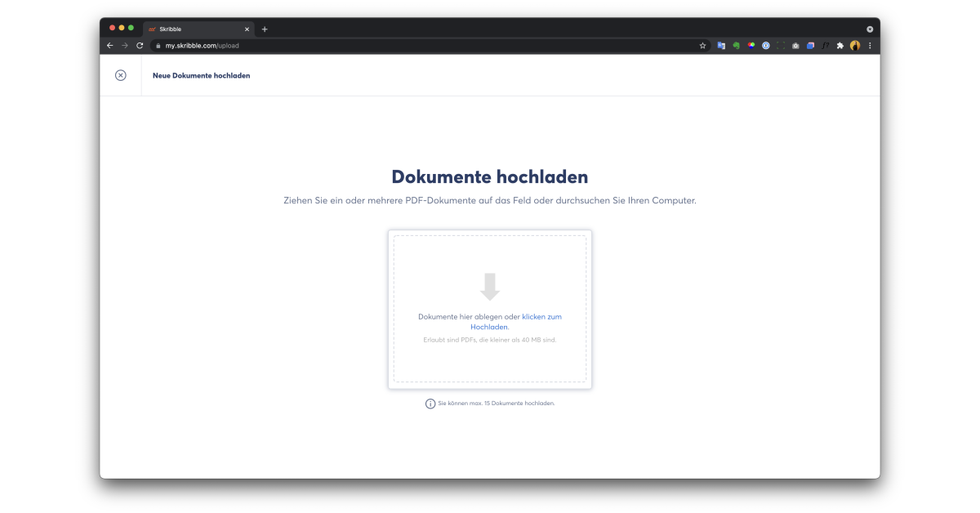Viewport: 980px width, 513px height.
Task: Open the camera screenshot extension
Action: point(795,46)
